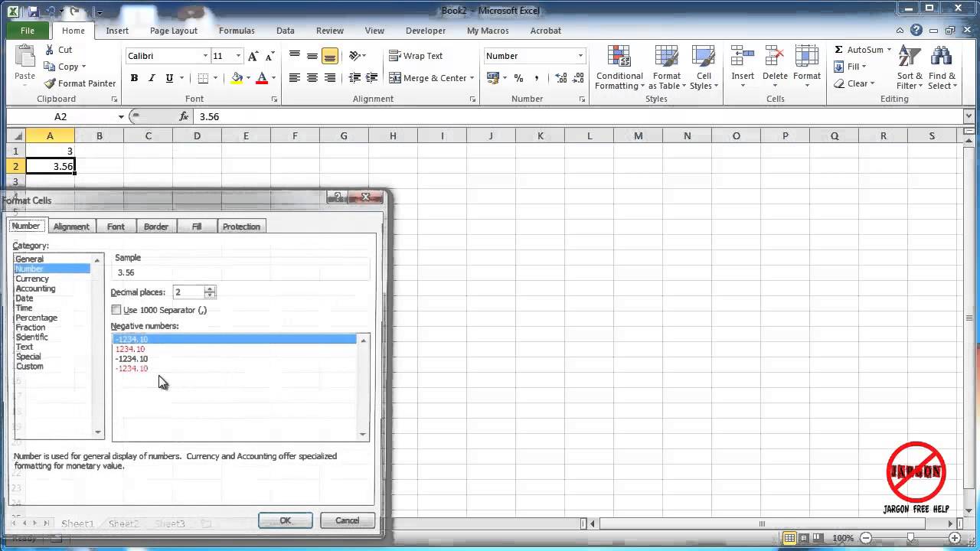Expand the Name Box dropdown
Image resolution: width=980 pixels, height=551 pixels.
(x=121, y=116)
